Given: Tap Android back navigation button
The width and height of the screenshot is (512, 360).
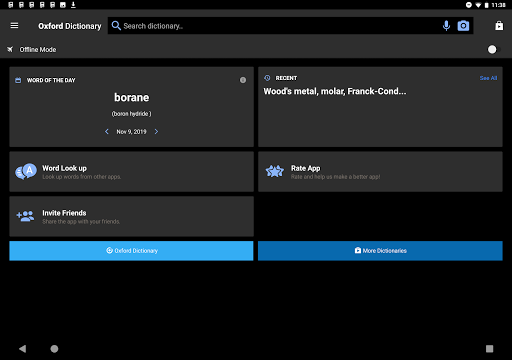Looking at the screenshot, I should (x=22, y=349).
